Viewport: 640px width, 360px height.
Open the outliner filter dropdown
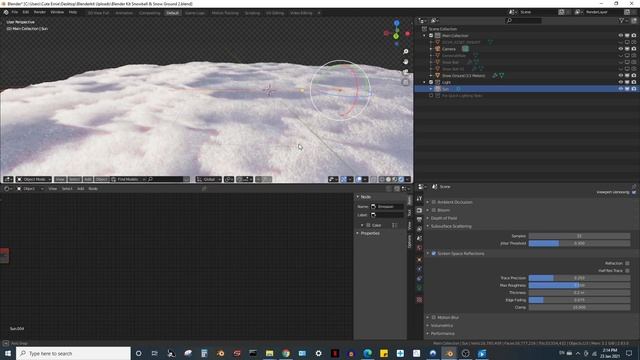point(623,20)
